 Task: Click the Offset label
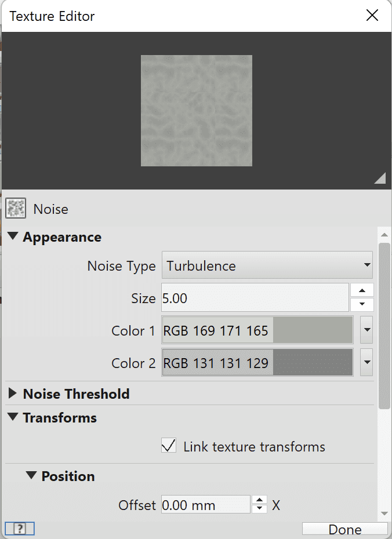[137, 505]
